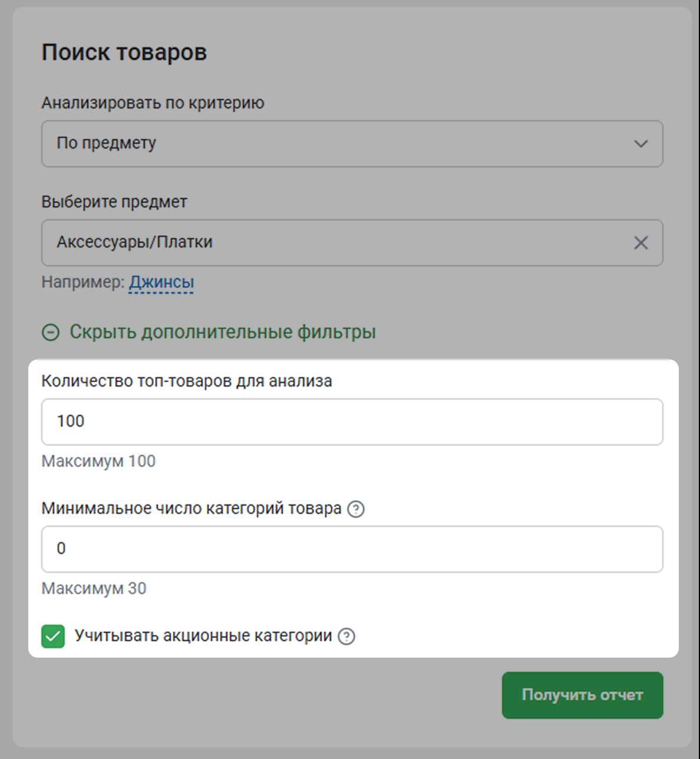The width and height of the screenshot is (700, 759).
Task: Collapse Скрыть дополнительные фильтры section
Action: pyautogui.click(x=222, y=332)
